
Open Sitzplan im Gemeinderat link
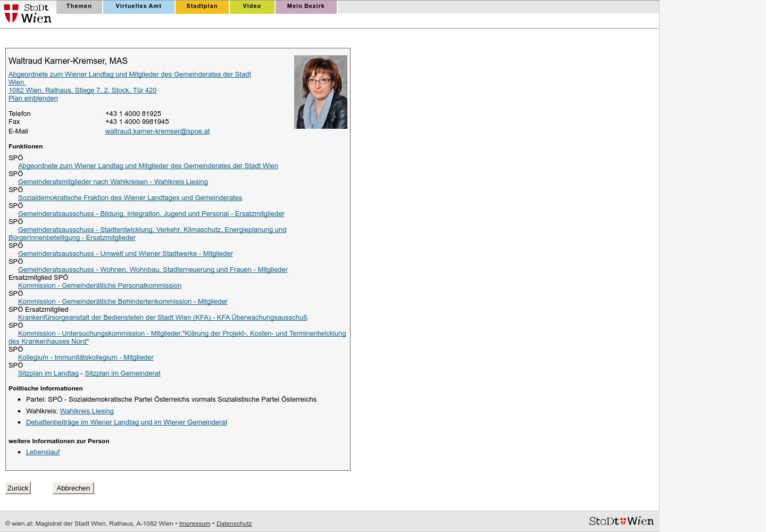122,373
